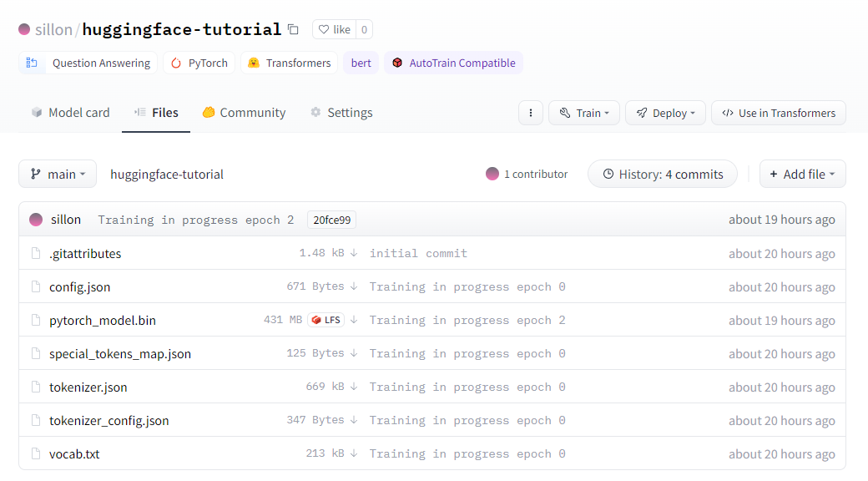The height and width of the screenshot is (481, 868).
Task: Expand the Train dropdown
Action: 584,113
